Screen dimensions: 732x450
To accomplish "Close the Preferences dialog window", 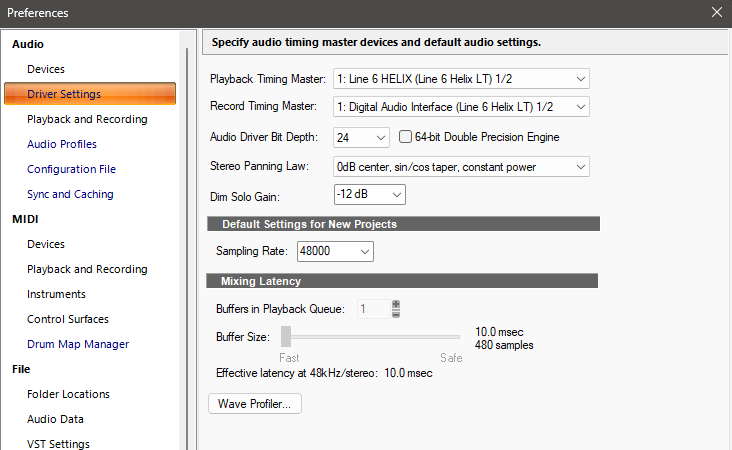I will pos(715,13).
